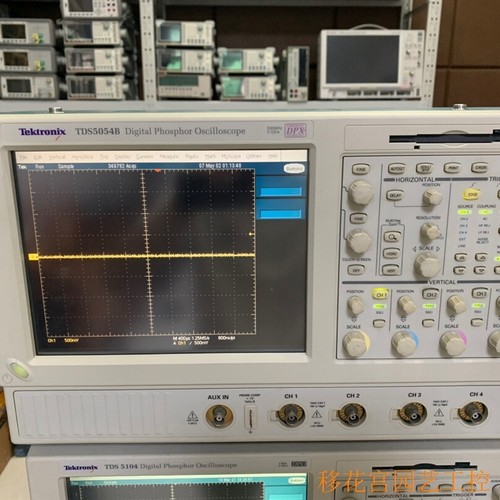Click the AUX IN BNC connector
Image resolution: width=500 pixels, height=500 pixels.
(219, 416)
